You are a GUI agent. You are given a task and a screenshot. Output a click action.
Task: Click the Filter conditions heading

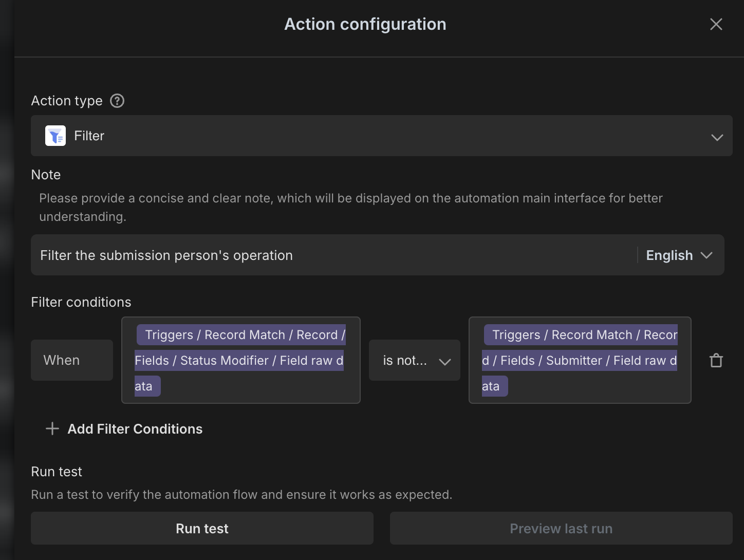(81, 302)
